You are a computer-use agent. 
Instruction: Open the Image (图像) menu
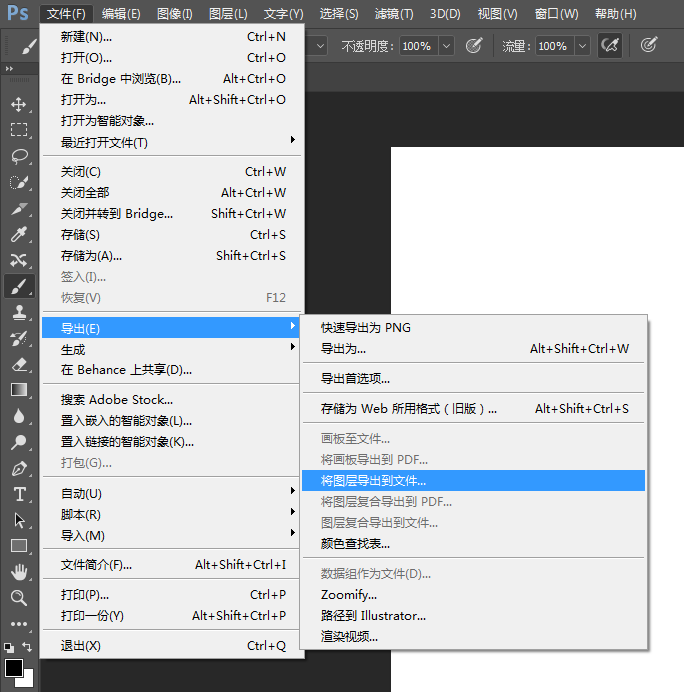(175, 14)
